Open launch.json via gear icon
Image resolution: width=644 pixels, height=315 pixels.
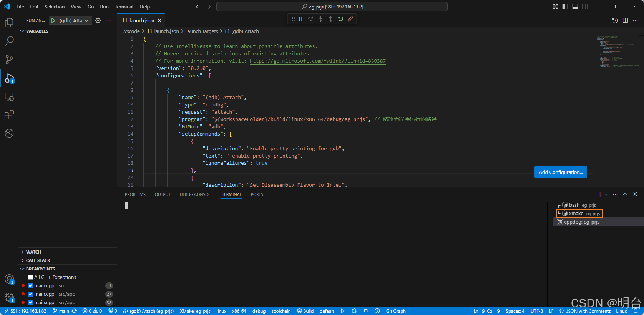98,20
